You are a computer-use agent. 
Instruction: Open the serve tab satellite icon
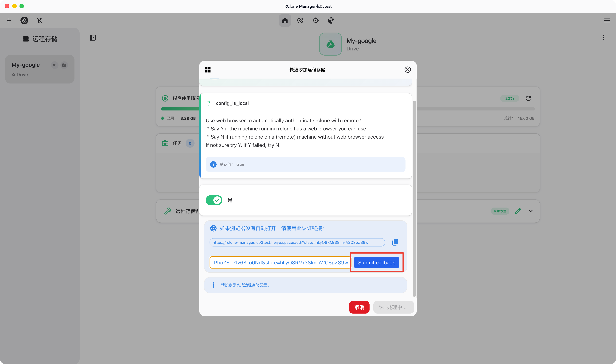(331, 20)
